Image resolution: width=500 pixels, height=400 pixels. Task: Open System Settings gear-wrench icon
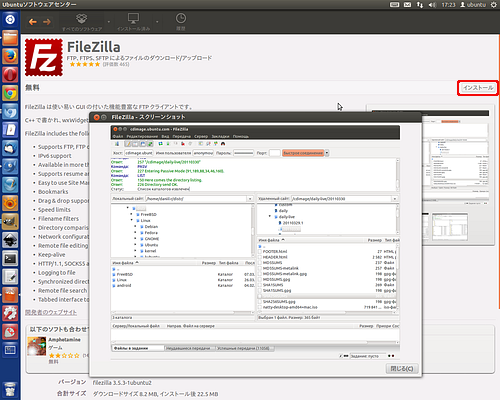tap(10, 313)
